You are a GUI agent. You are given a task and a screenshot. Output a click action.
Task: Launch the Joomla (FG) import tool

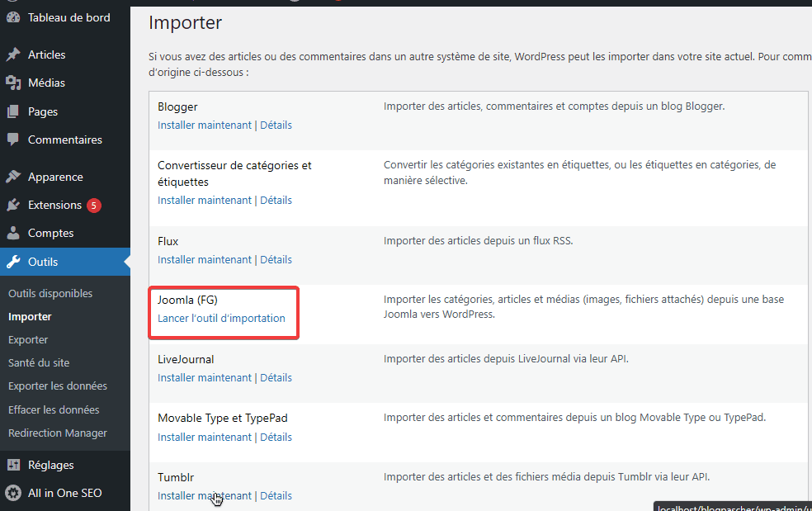222,318
